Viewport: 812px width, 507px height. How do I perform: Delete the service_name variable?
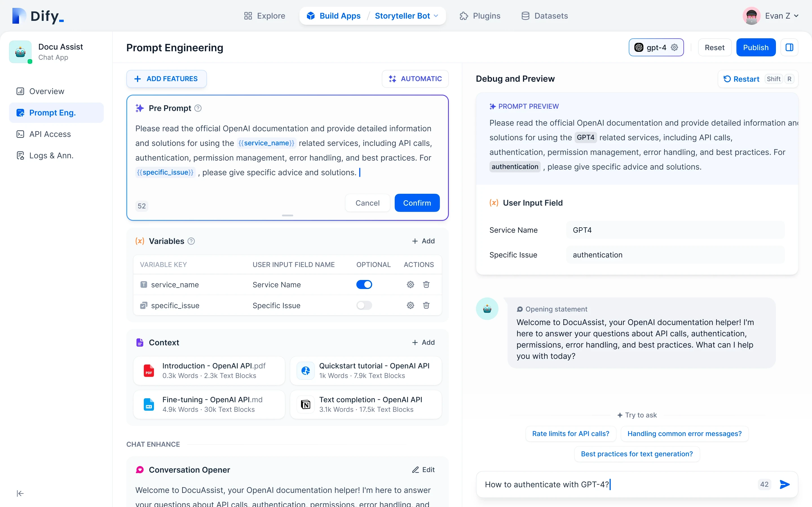point(426,284)
